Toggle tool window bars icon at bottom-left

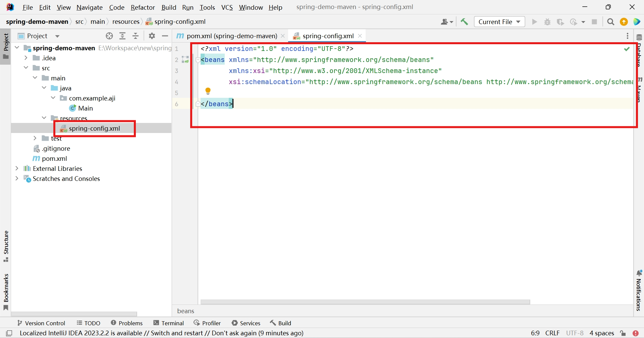[x=9, y=333]
